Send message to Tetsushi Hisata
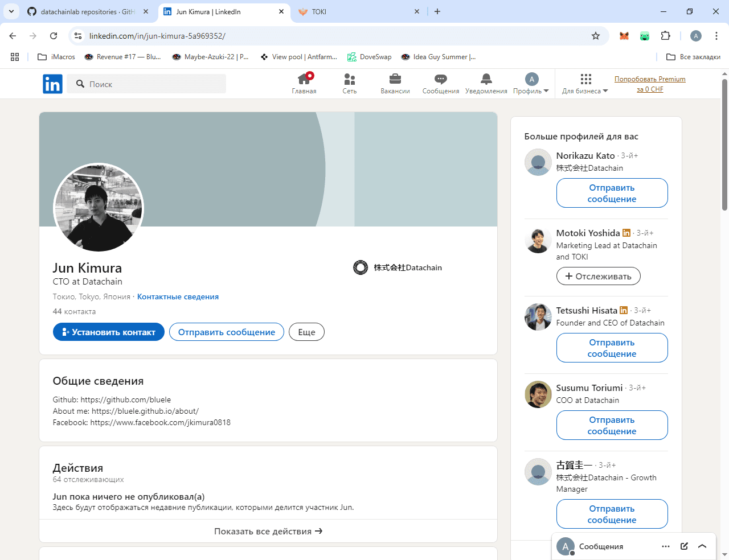 pyautogui.click(x=612, y=348)
